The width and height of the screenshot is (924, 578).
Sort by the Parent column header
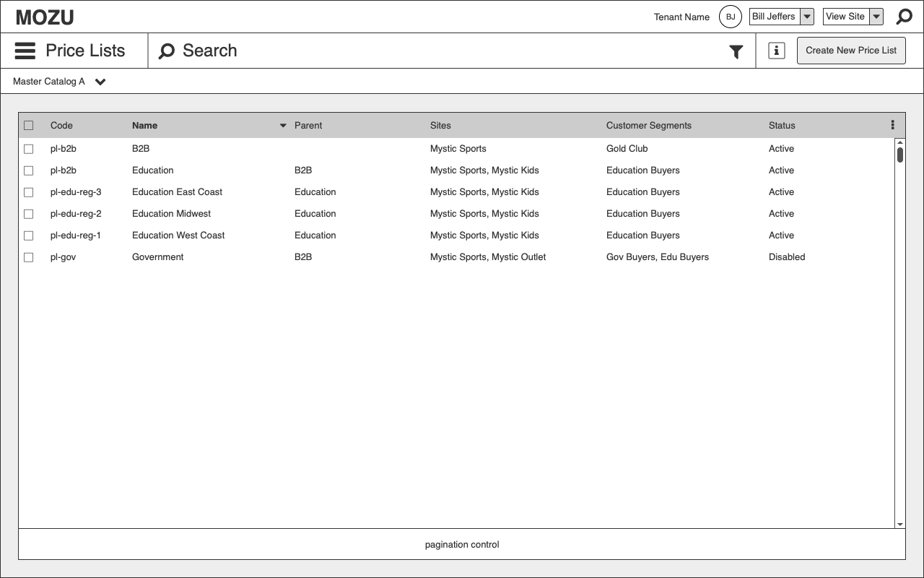pos(308,126)
